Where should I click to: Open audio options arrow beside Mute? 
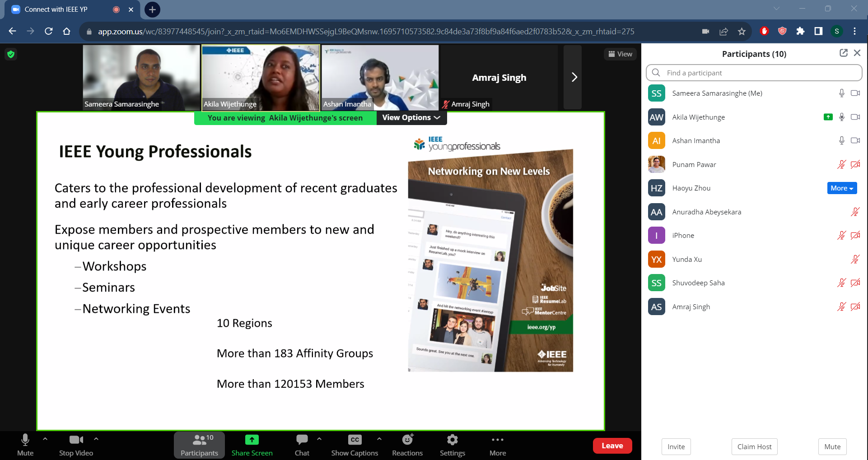click(x=45, y=438)
